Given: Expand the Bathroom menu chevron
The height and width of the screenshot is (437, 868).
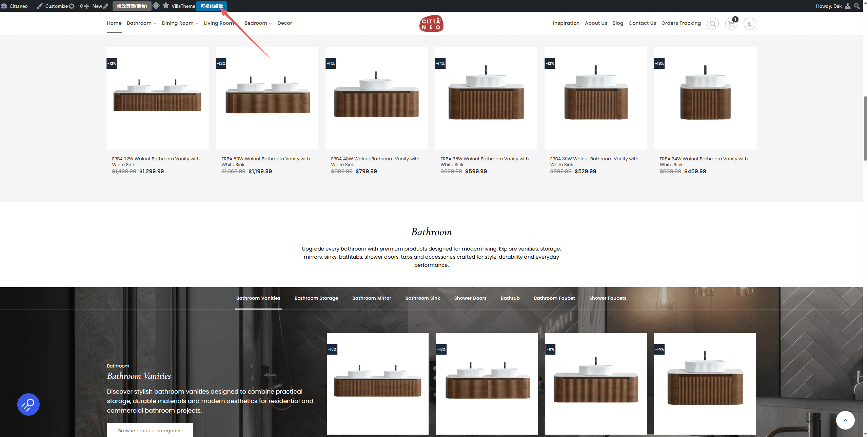Looking at the screenshot, I should (155, 23).
